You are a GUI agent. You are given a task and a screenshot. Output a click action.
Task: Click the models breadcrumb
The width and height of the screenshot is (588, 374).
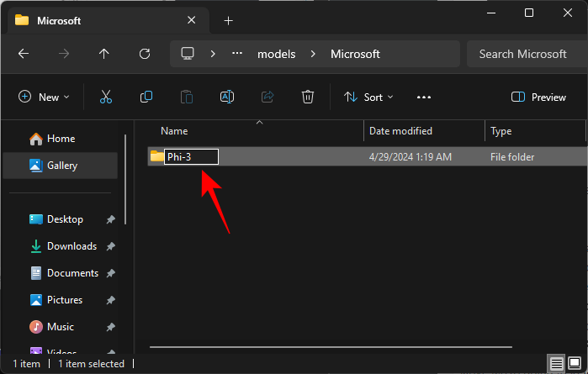tap(277, 54)
